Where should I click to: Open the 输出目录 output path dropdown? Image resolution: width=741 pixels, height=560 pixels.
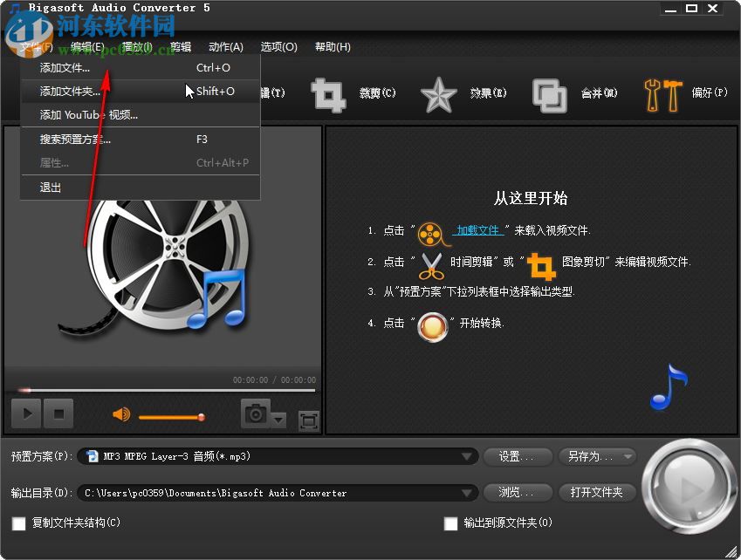coord(468,492)
